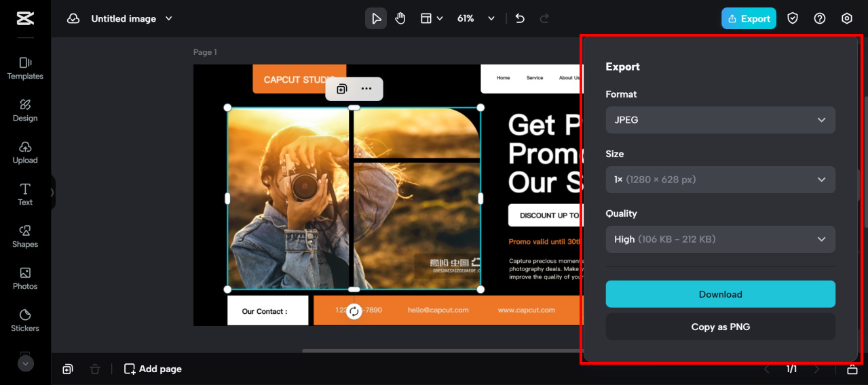This screenshot has height=385, width=868.
Task: Open the layout resize dropdown
Action: click(432, 18)
